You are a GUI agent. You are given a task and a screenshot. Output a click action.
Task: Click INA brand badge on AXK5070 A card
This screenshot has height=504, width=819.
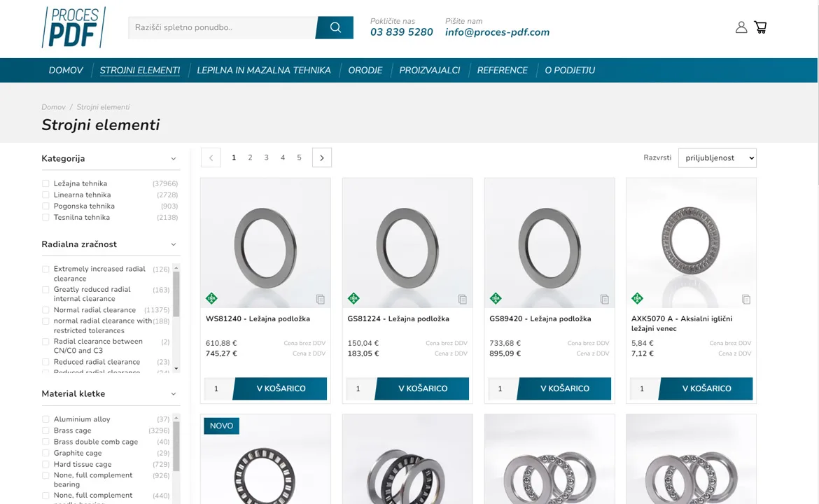tap(637, 298)
